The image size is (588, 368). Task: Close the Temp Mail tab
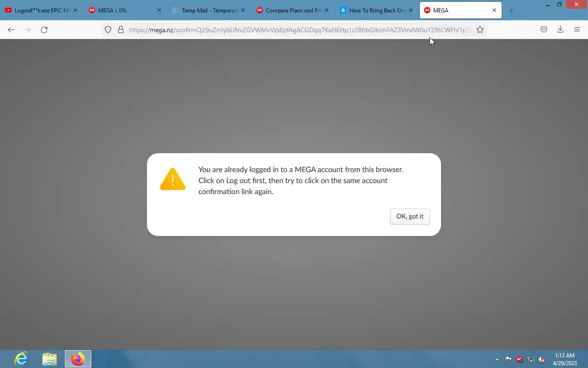pyautogui.click(x=243, y=10)
